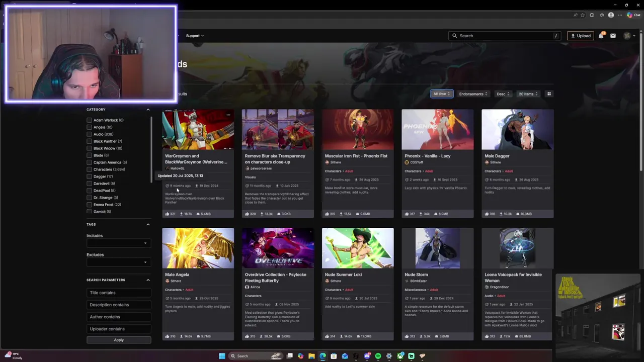
Task: Tick the Black Panther checkbox
Action: 90,141
